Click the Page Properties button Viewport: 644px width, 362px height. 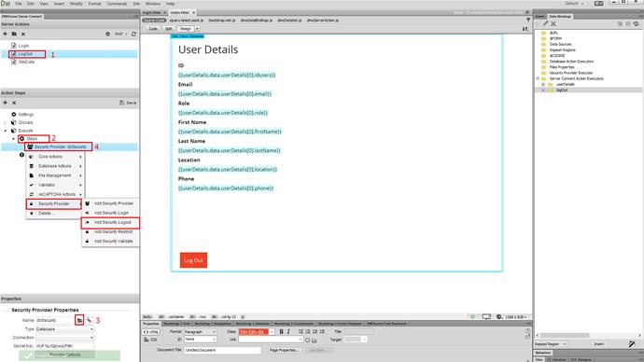(285, 350)
